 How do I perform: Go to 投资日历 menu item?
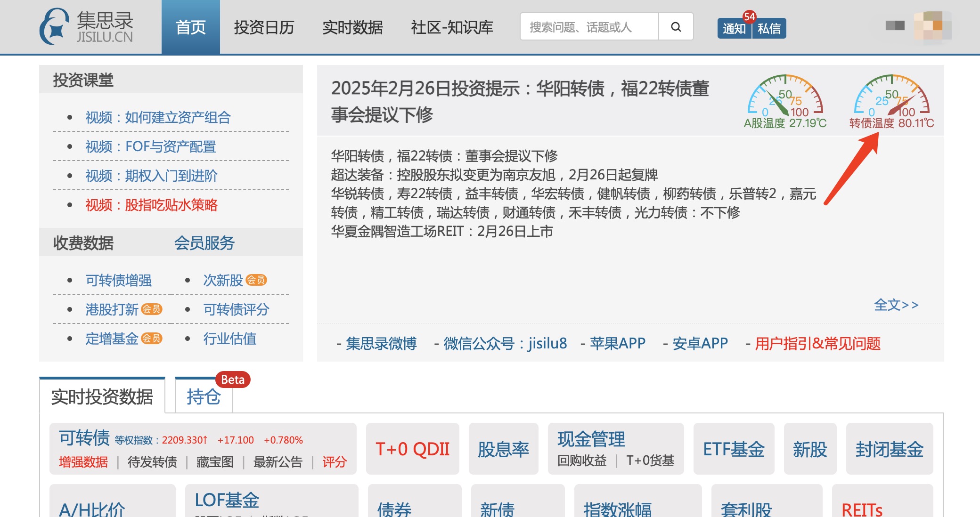point(264,27)
